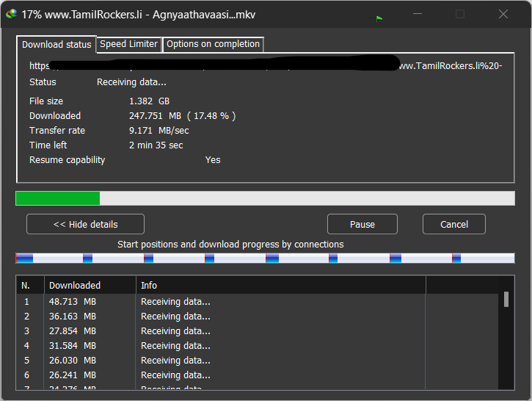Click the Resume capability Yes value

point(213,160)
